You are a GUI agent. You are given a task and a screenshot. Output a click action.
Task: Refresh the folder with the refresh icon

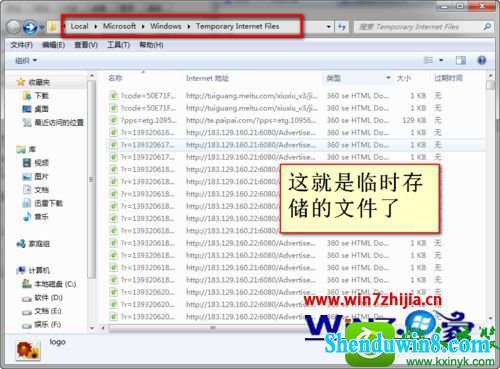click(342, 27)
